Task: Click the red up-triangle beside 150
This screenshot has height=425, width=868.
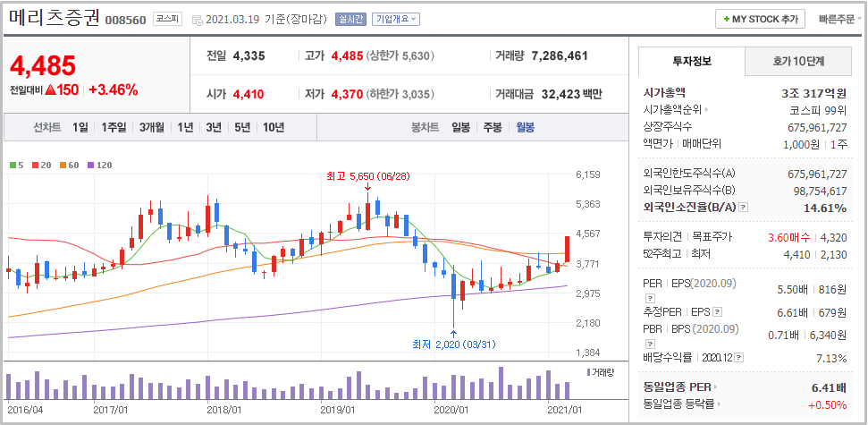Action: pos(50,89)
